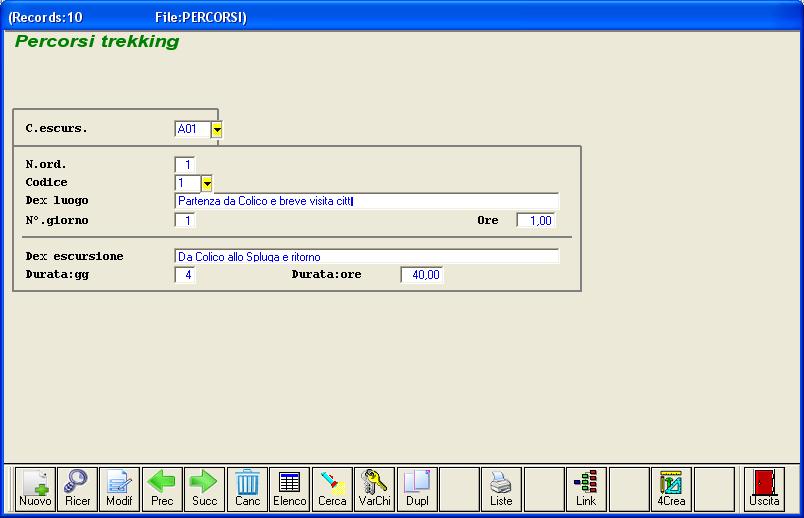Exit via the Uscita red door icon
The image size is (804, 518).
[x=764, y=489]
